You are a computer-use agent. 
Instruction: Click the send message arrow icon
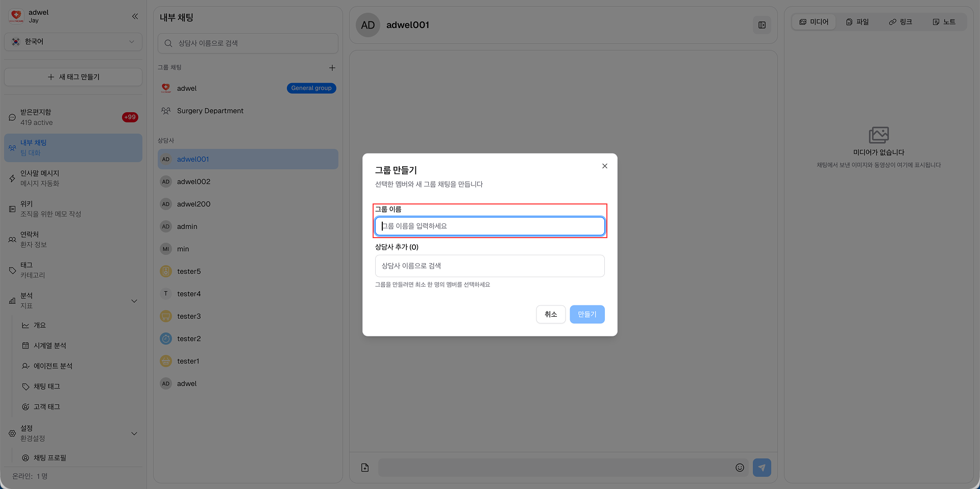762,467
